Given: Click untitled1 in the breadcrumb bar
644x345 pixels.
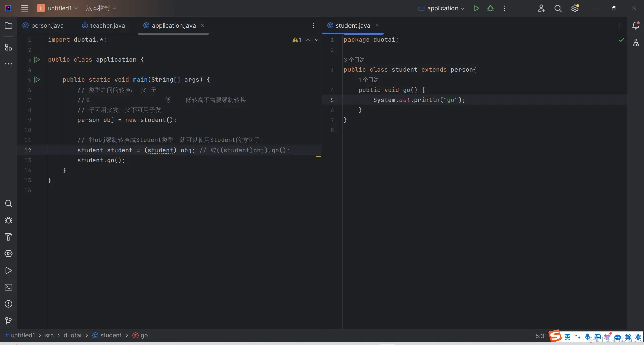Looking at the screenshot, I should [20, 335].
